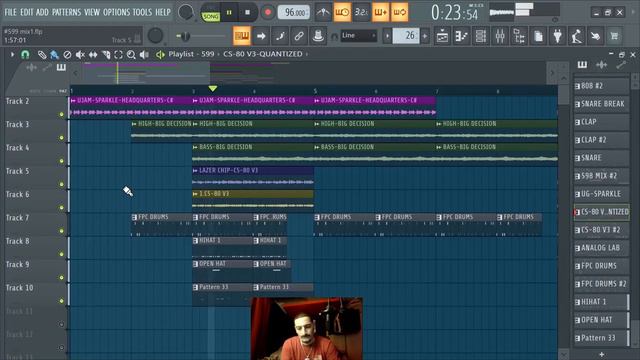This screenshot has width=640, height=360.
Task: Select the delete tool circle-slash icon
Action: 67,54
